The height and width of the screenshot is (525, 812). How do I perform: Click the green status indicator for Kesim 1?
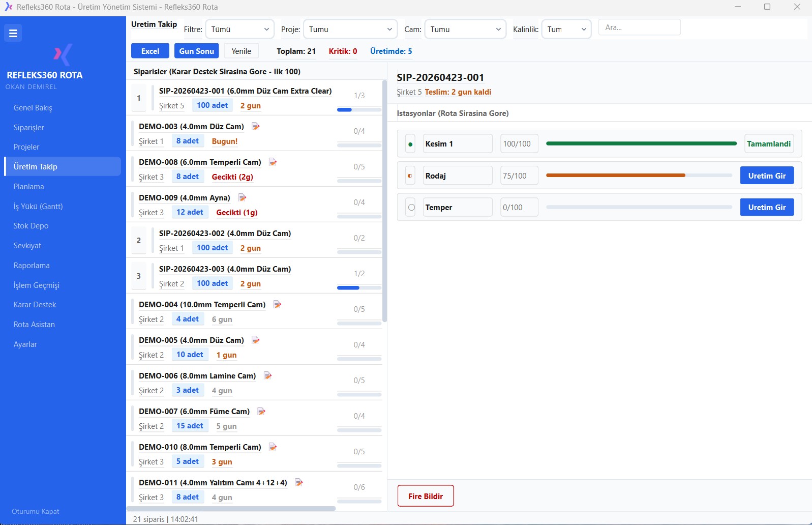[x=410, y=144]
